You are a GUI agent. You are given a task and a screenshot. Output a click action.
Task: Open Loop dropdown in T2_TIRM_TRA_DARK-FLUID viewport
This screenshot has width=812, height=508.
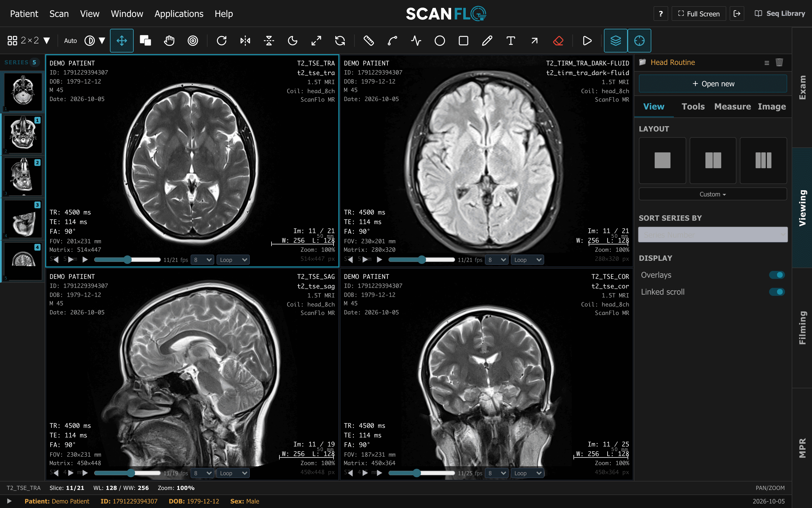click(x=527, y=260)
